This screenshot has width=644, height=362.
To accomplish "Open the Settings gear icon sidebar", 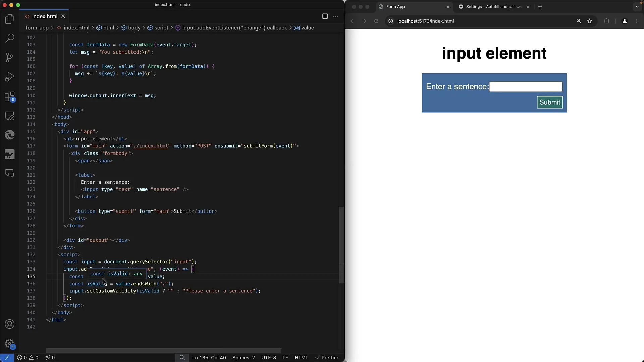I will click(10, 344).
